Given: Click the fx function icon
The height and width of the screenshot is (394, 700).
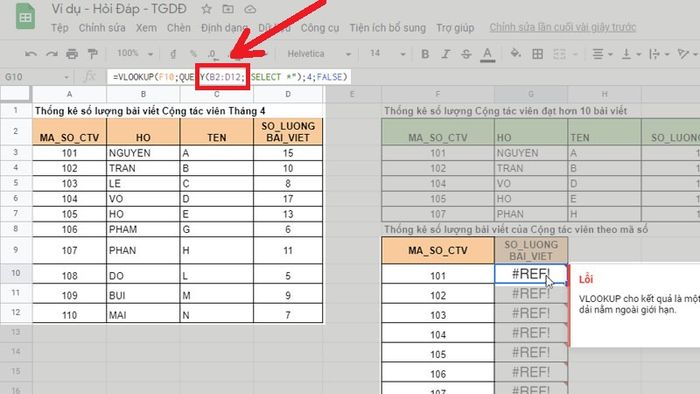Looking at the screenshot, I should point(90,77).
